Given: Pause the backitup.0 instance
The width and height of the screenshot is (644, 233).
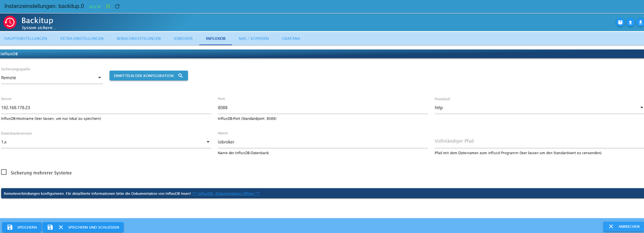Looking at the screenshot, I should click(108, 6).
